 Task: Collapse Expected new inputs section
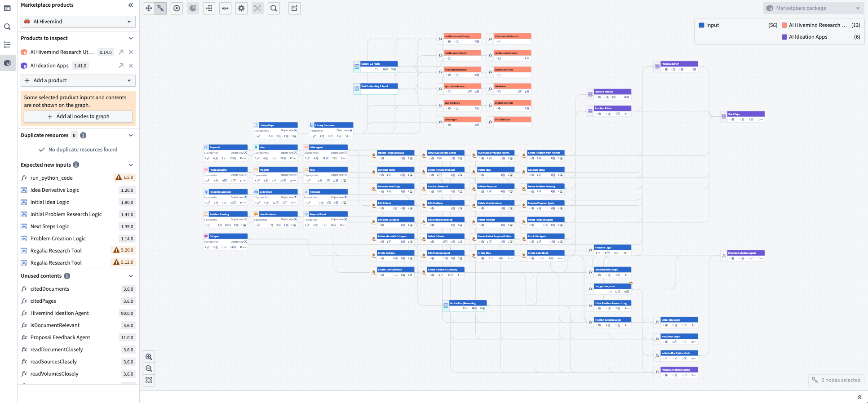point(131,165)
